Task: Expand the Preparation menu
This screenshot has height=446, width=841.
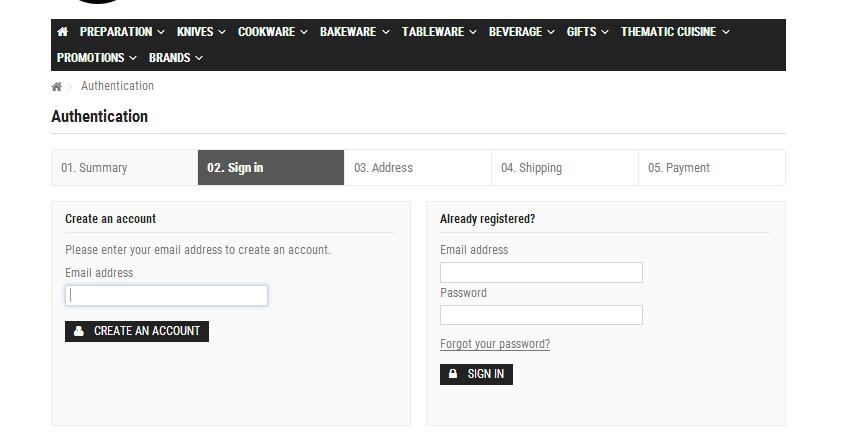Action: 121,32
